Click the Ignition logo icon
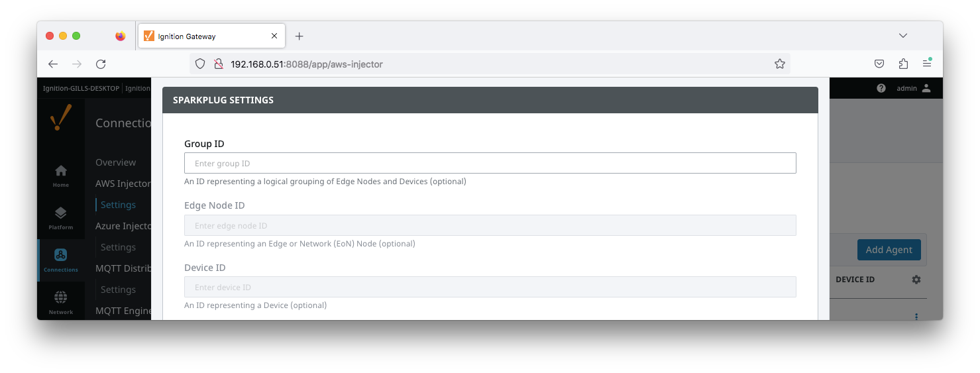 (x=61, y=119)
